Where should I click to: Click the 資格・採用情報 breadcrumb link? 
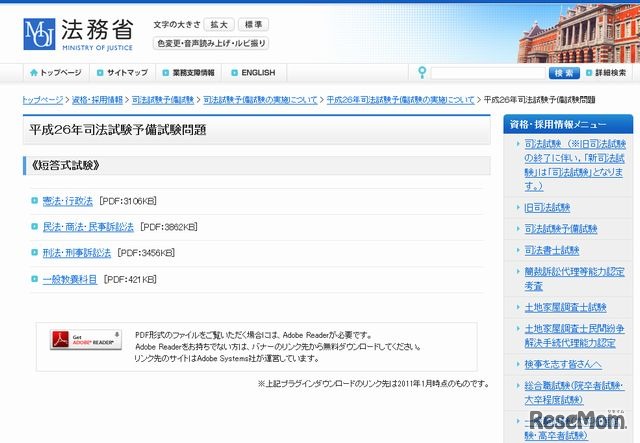point(98,100)
